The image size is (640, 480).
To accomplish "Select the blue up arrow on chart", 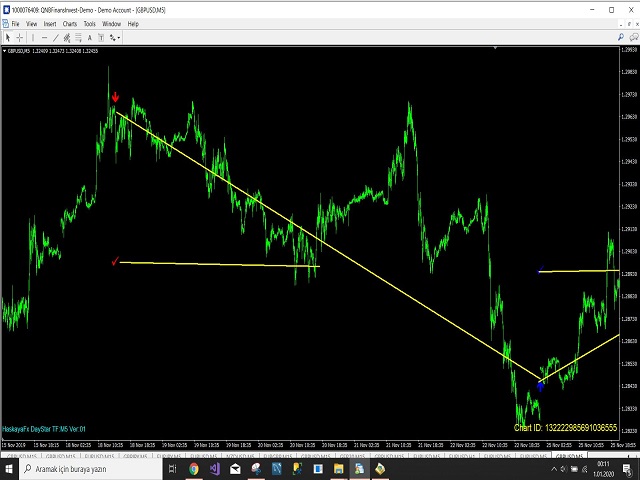I will click(540, 386).
